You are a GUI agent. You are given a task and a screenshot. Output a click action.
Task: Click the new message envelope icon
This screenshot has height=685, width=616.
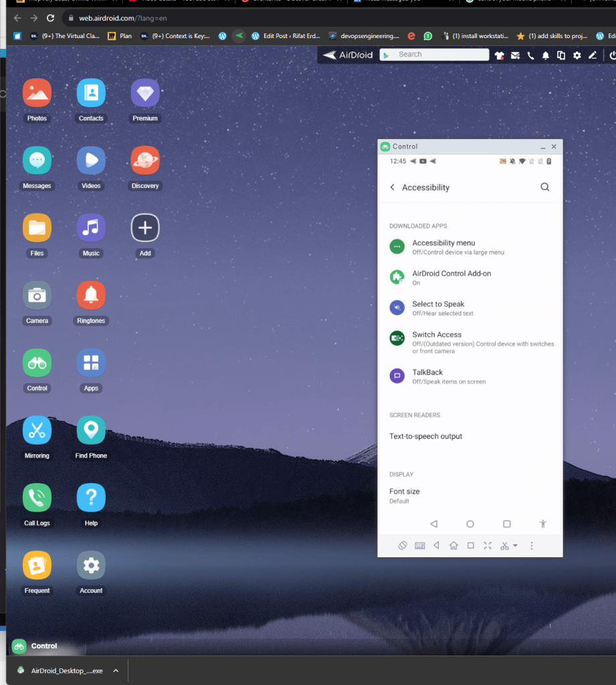[516, 55]
